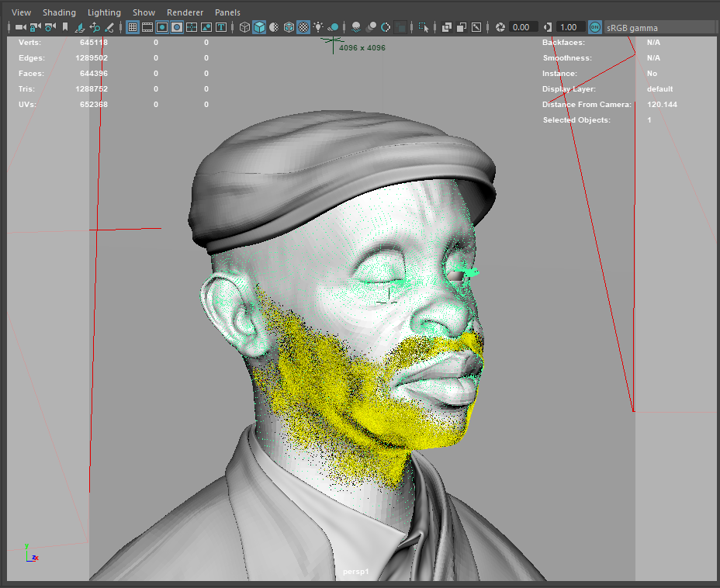Toggle the viewport Grid display
The height and width of the screenshot is (588, 720).
(x=133, y=28)
